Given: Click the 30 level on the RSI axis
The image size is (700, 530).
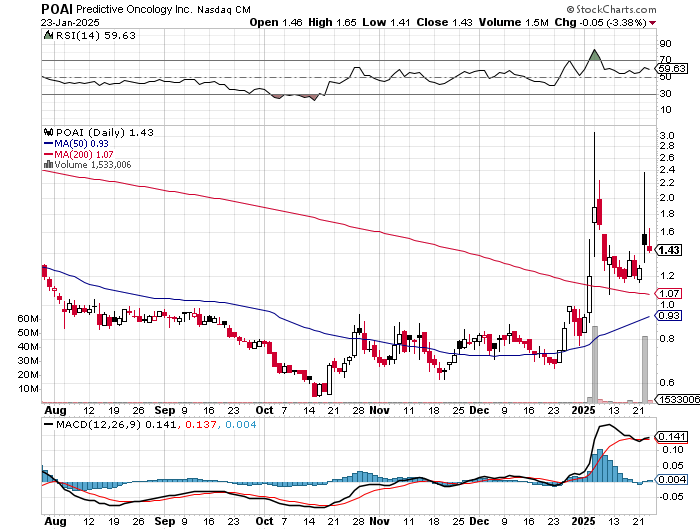Looking at the screenshot, I should [x=665, y=94].
